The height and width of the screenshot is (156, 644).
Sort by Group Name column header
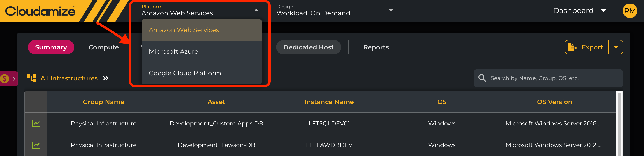point(103,102)
